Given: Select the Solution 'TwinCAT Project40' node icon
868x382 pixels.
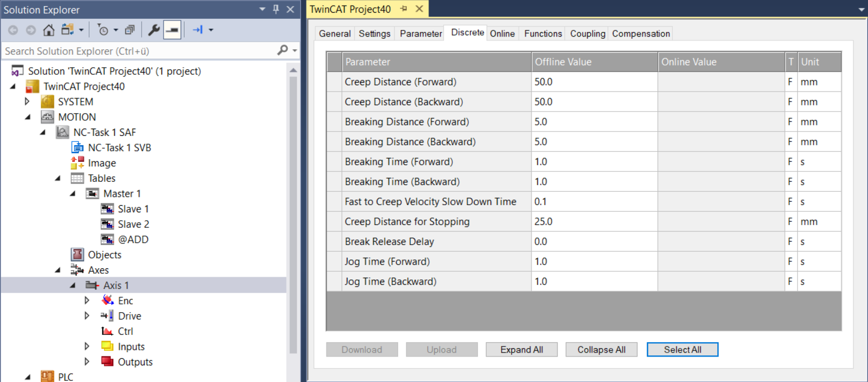Looking at the screenshot, I should [x=18, y=72].
